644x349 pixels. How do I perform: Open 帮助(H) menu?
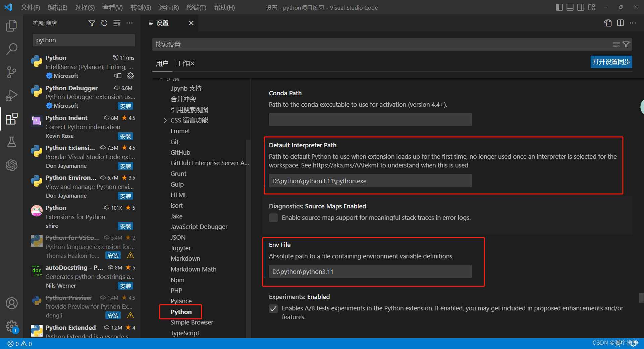[x=224, y=7]
